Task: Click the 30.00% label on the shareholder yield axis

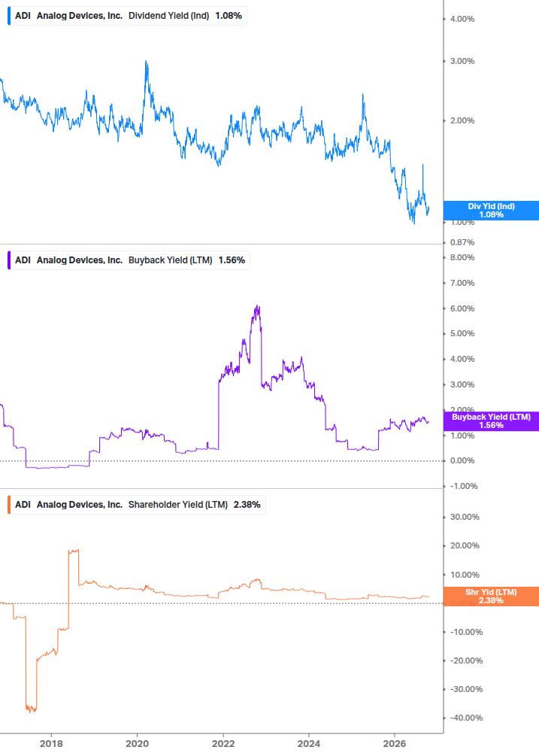Action: pos(465,517)
